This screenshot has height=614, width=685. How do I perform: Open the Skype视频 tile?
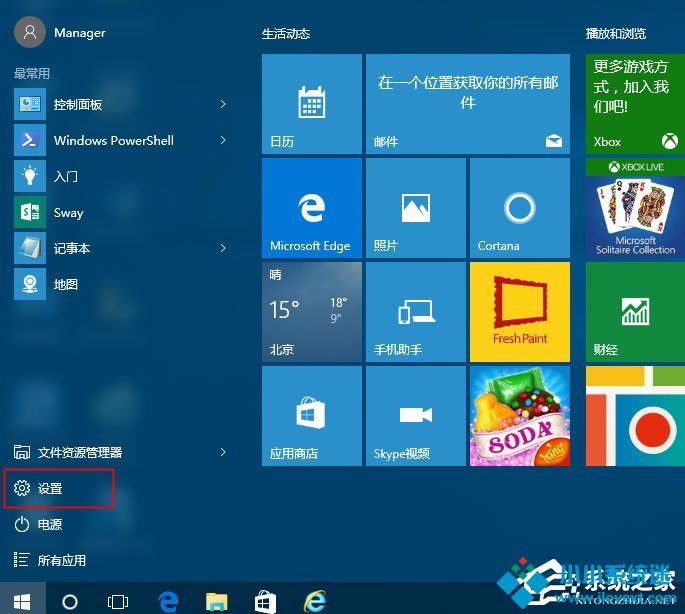(416, 416)
